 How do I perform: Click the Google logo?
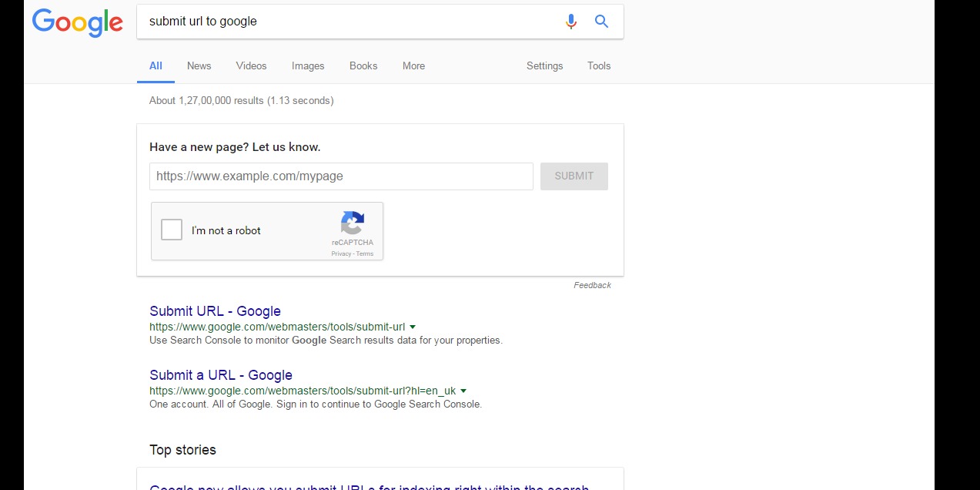point(78,22)
